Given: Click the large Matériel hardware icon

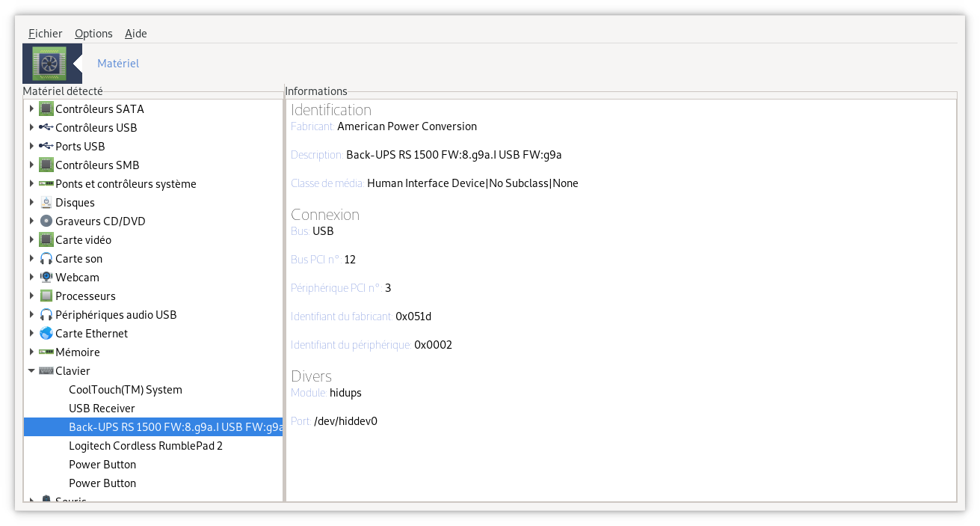Looking at the screenshot, I should coord(52,64).
